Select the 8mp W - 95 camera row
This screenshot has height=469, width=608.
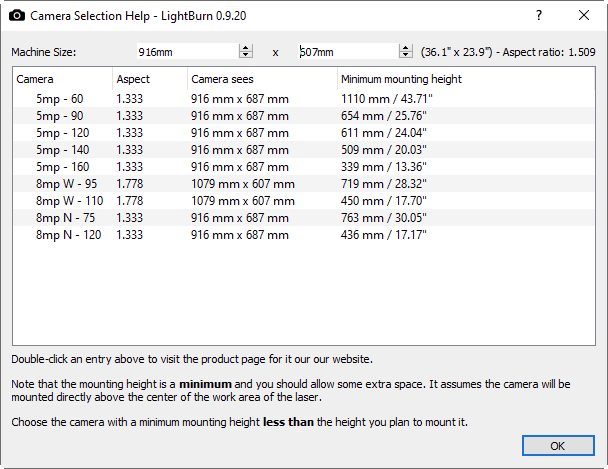click(304, 184)
